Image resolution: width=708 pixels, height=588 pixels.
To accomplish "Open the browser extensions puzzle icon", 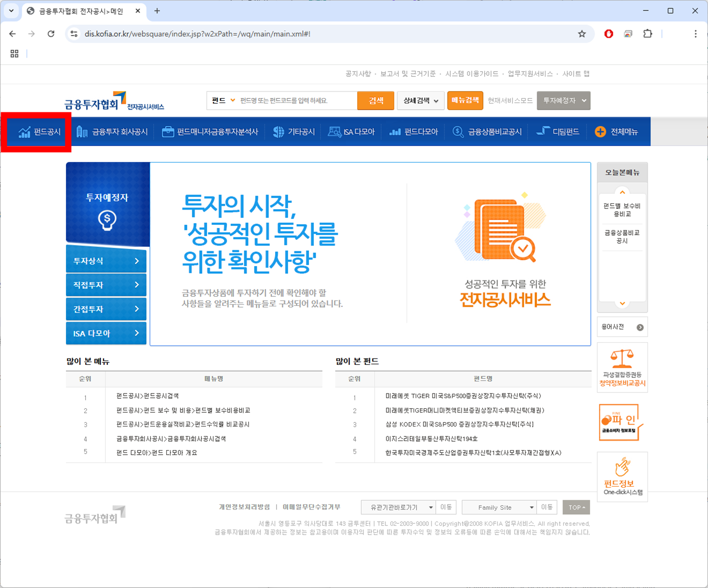I will [648, 34].
